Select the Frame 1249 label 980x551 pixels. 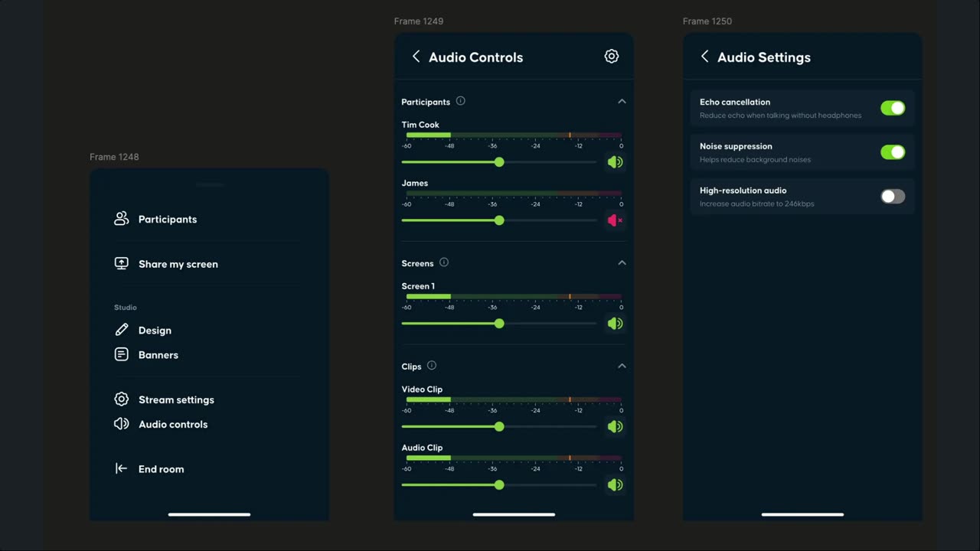419,21
